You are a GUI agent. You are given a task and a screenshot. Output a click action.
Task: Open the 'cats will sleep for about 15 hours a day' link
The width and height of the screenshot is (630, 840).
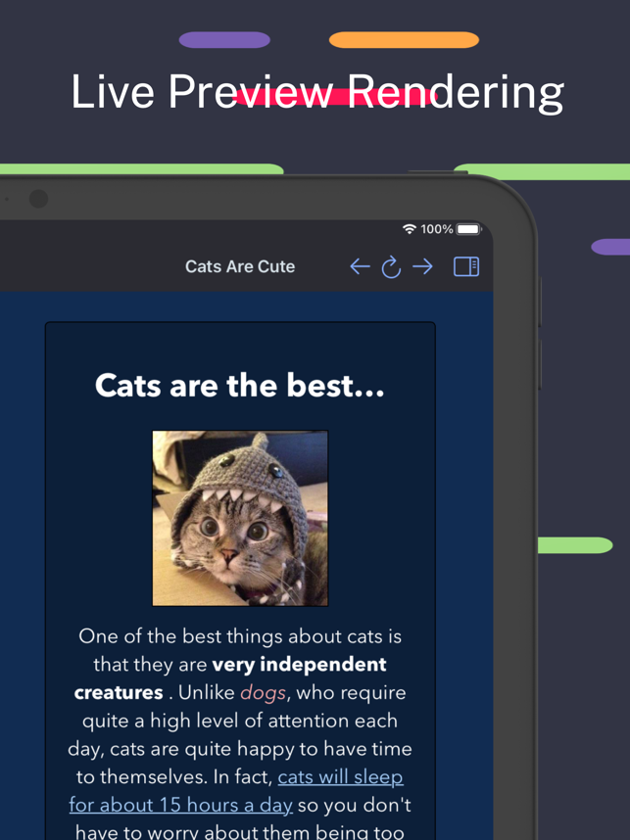tap(236, 791)
